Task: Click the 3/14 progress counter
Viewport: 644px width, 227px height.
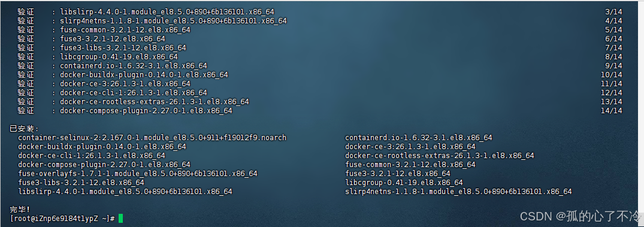Action: [613, 12]
